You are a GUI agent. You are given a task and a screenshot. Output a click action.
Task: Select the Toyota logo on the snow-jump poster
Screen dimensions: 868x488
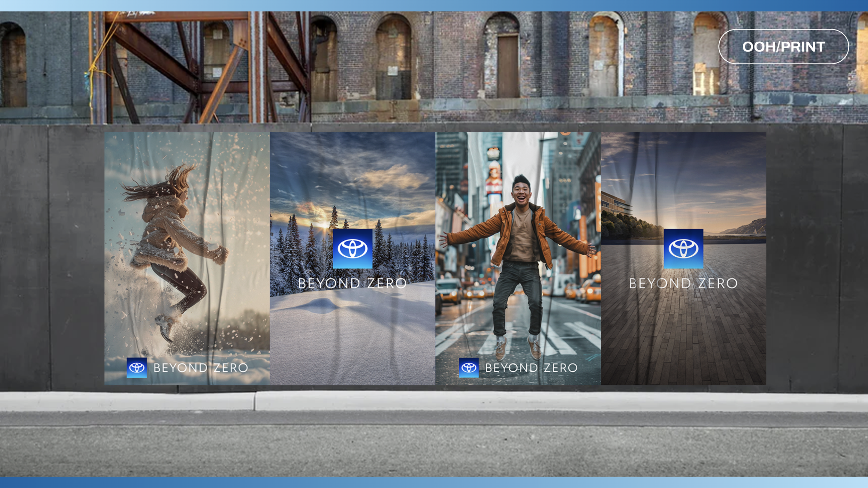137,367
